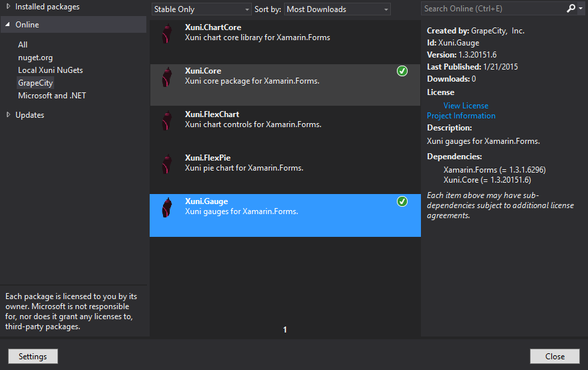Click the Settings button
Image resolution: width=588 pixels, height=370 pixels.
33,357
